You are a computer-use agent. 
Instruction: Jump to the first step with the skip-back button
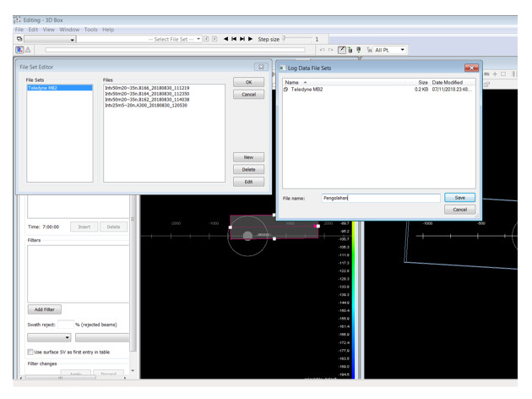(234, 39)
